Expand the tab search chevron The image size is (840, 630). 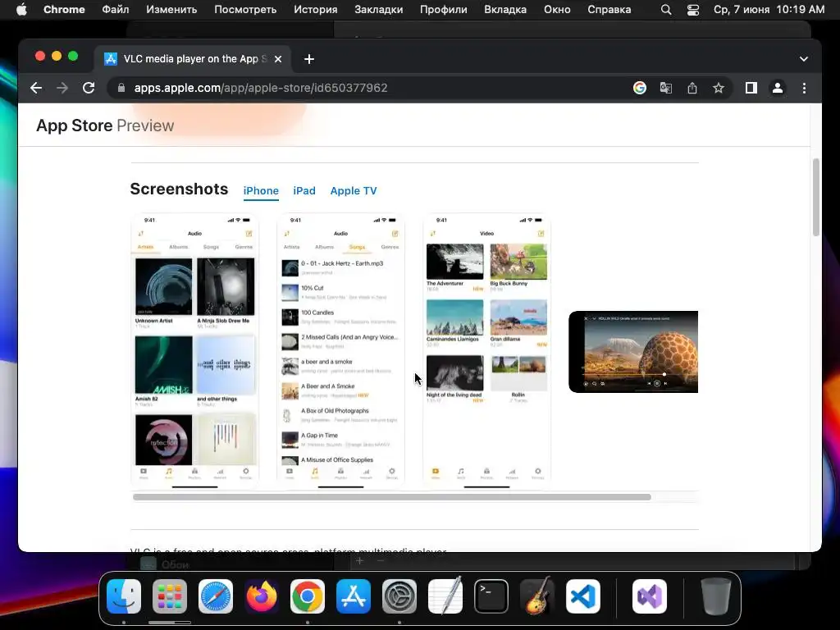(x=804, y=59)
